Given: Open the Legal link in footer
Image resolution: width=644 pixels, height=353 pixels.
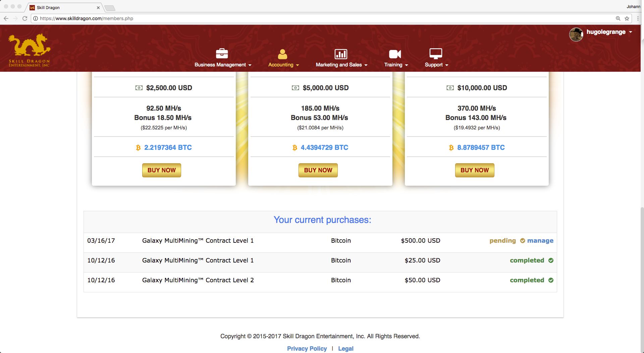Looking at the screenshot, I should click(x=346, y=349).
